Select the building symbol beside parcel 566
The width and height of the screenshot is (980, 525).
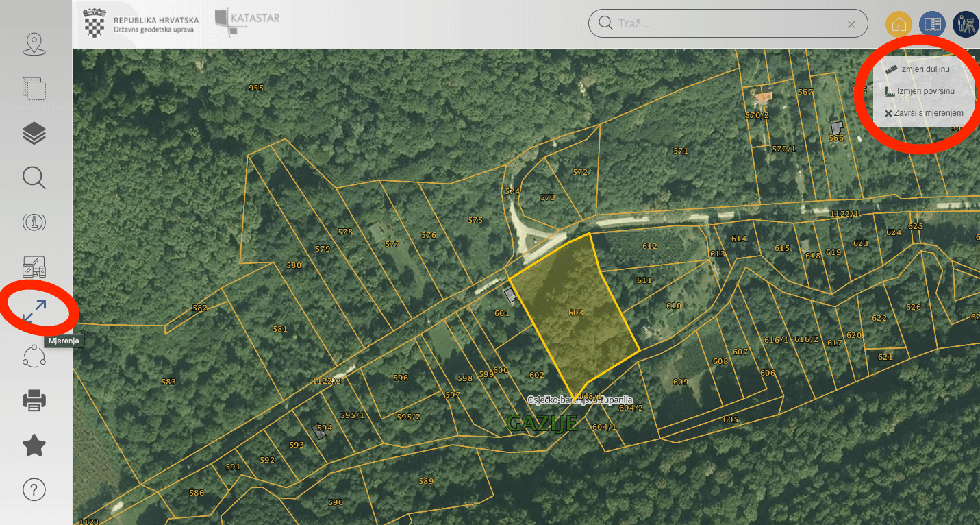pyautogui.click(x=837, y=127)
